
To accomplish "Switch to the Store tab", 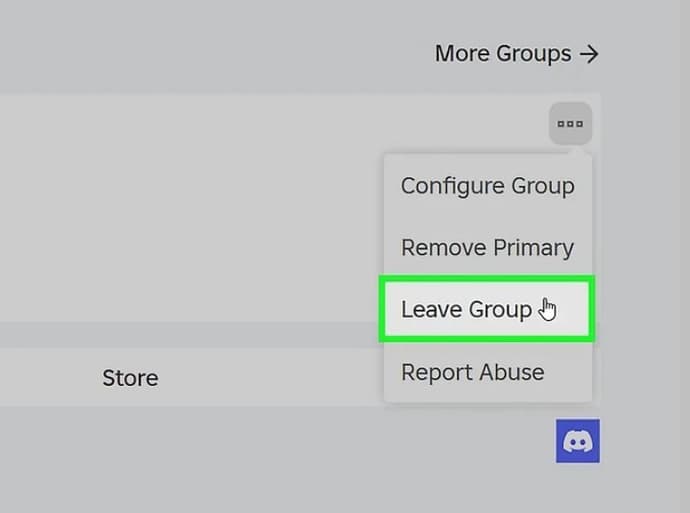I will [x=130, y=378].
